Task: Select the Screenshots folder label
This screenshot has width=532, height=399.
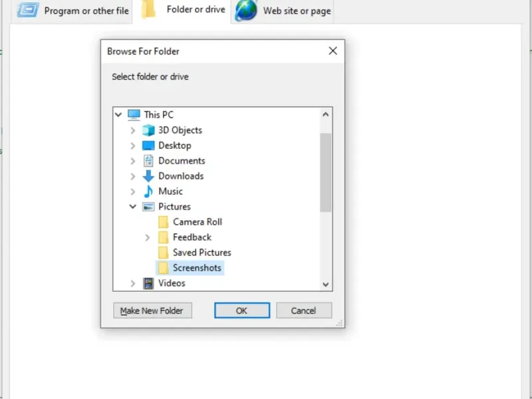Action: pos(197,268)
